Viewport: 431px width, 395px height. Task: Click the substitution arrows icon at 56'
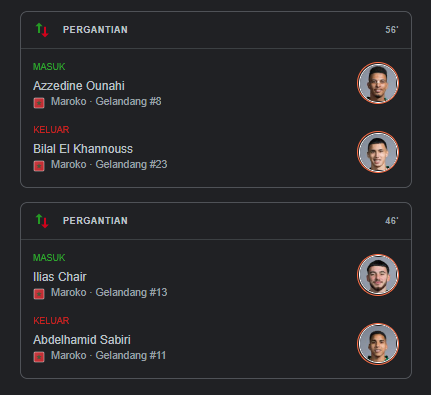(x=42, y=30)
